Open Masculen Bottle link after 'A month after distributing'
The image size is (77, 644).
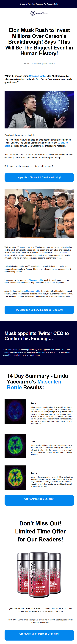coord(33,291)
